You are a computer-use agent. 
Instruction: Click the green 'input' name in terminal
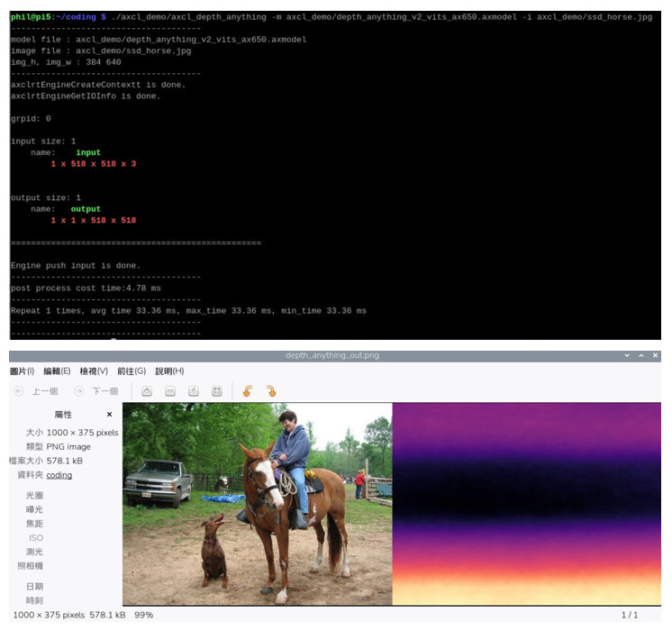click(x=88, y=152)
